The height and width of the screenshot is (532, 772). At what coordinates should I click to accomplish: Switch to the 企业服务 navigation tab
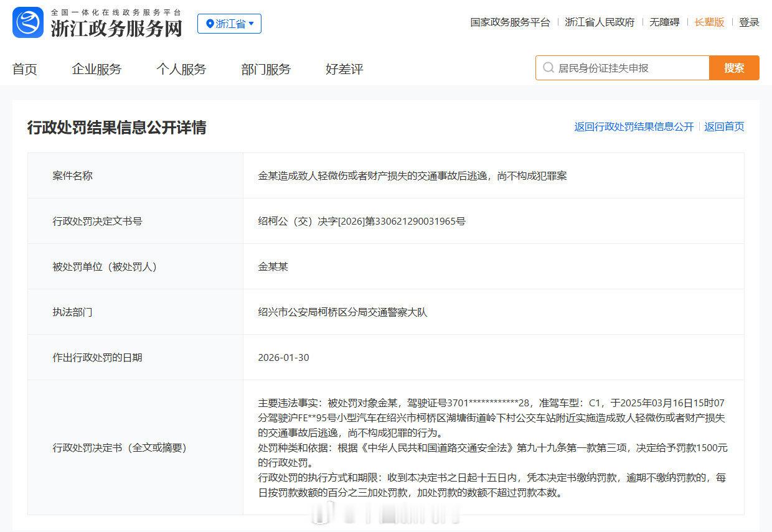click(x=95, y=69)
